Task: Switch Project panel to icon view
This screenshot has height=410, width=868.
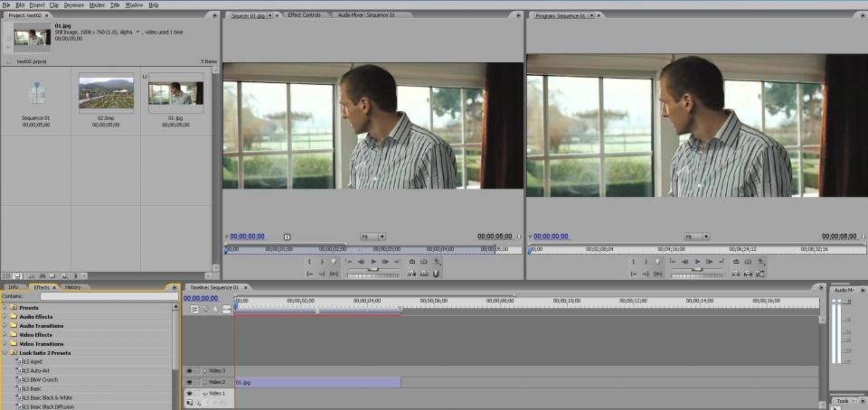Action: pos(17,275)
